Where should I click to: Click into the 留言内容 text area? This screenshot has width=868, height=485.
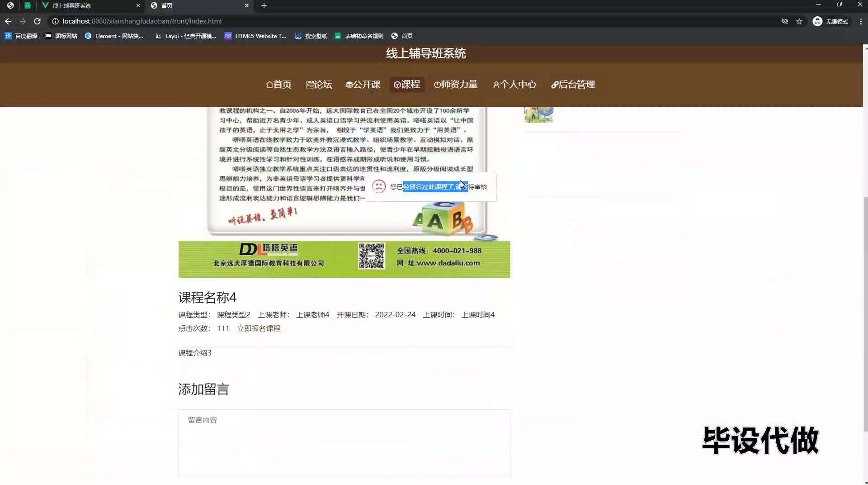click(x=344, y=443)
